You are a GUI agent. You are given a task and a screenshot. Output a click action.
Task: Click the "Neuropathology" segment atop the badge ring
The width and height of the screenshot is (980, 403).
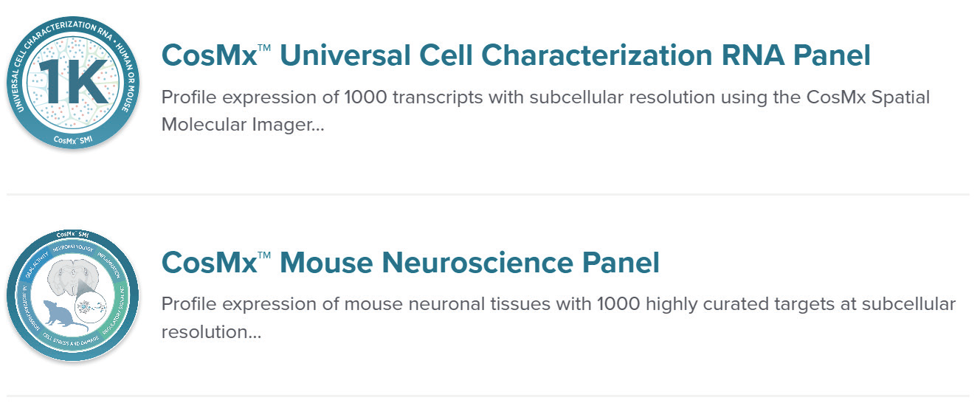[x=72, y=249]
